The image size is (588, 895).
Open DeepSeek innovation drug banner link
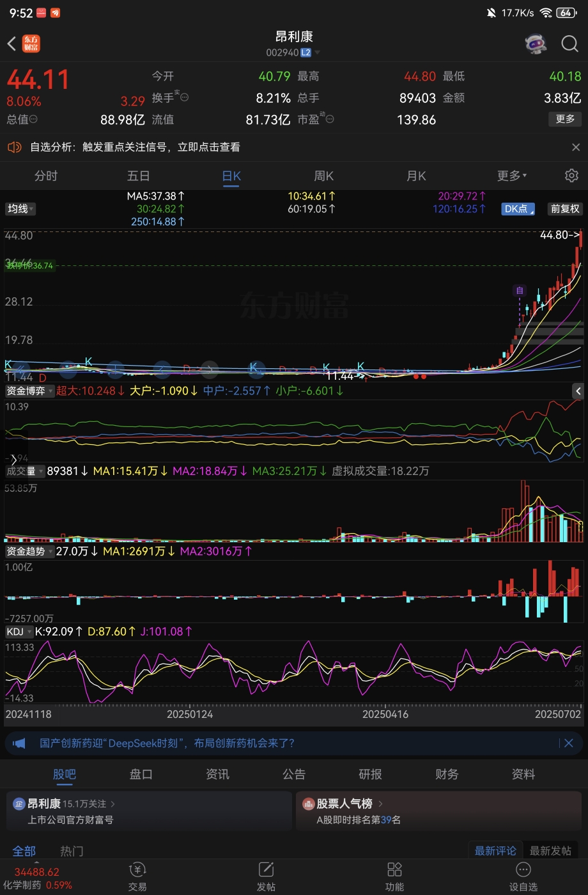[x=167, y=743]
